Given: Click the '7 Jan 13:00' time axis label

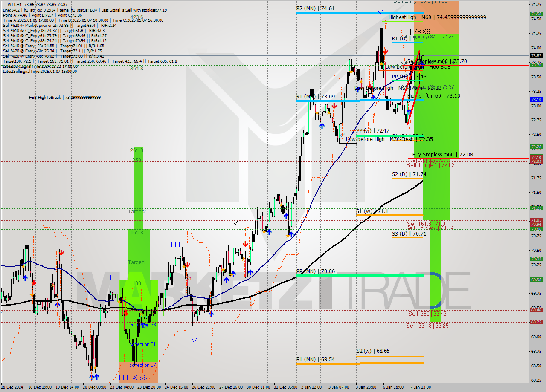Looking at the screenshot, I should pos(421,387).
